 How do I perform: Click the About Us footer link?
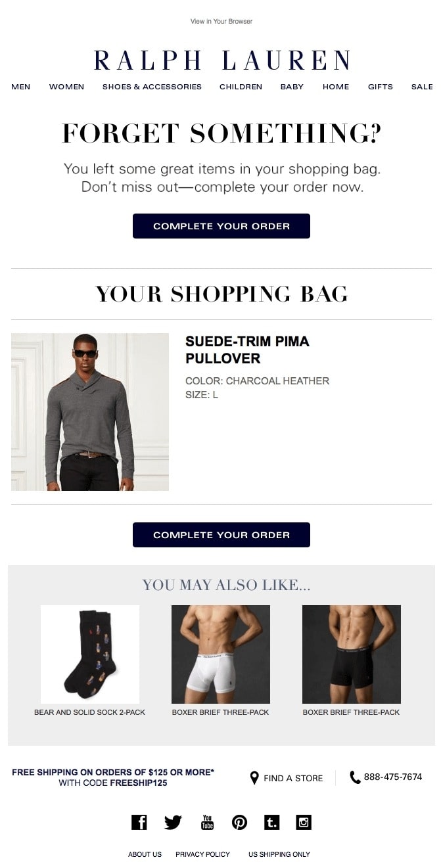(145, 854)
